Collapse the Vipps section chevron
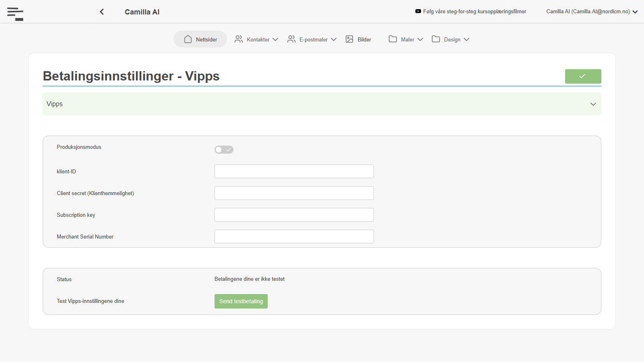644x362 pixels. tap(593, 104)
